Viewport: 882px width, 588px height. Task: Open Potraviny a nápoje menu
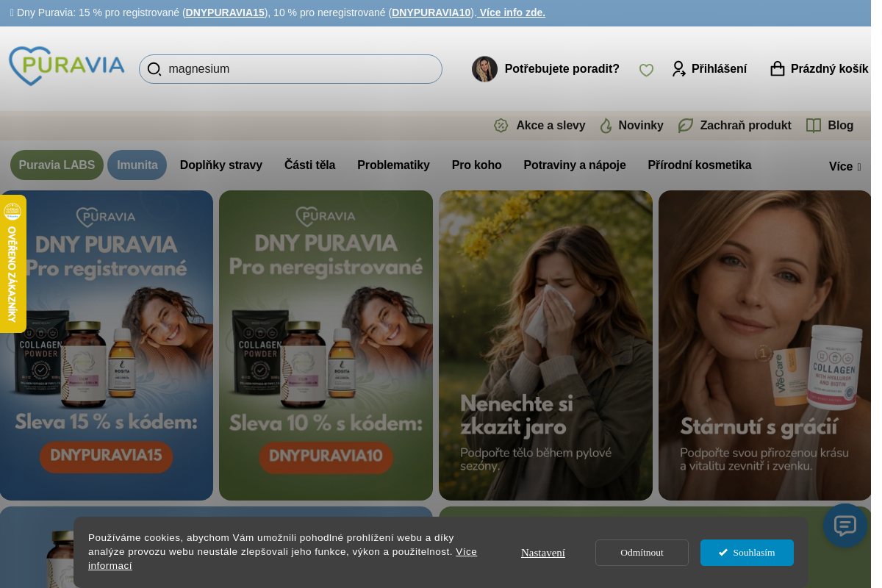575,165
